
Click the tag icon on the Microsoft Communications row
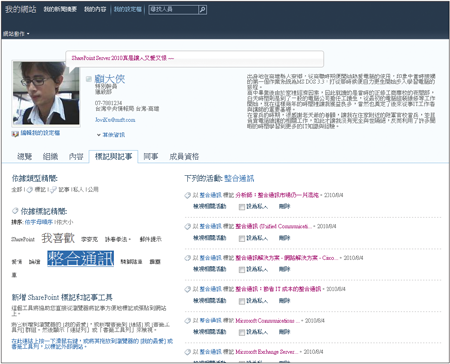click(188, 321)
